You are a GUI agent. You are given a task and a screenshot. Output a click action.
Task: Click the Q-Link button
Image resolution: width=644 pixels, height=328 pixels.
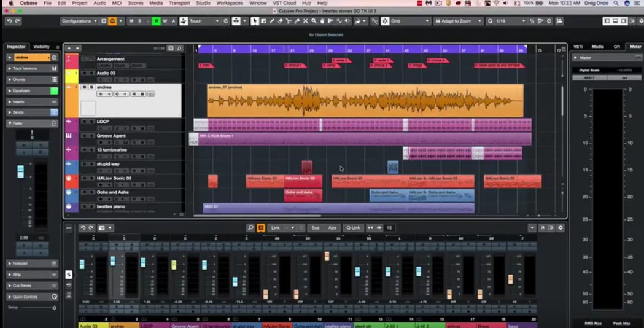[353, 228]
